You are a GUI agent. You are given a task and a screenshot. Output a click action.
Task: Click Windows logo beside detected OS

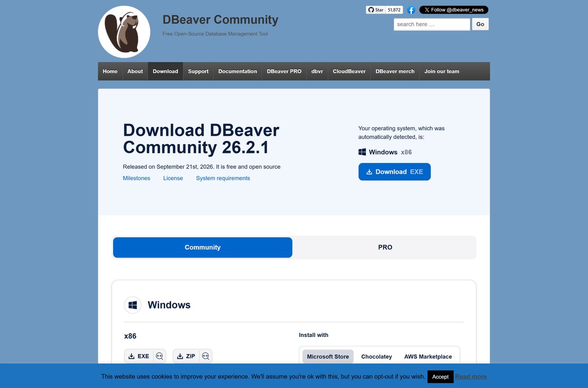[x=362, y=152]
